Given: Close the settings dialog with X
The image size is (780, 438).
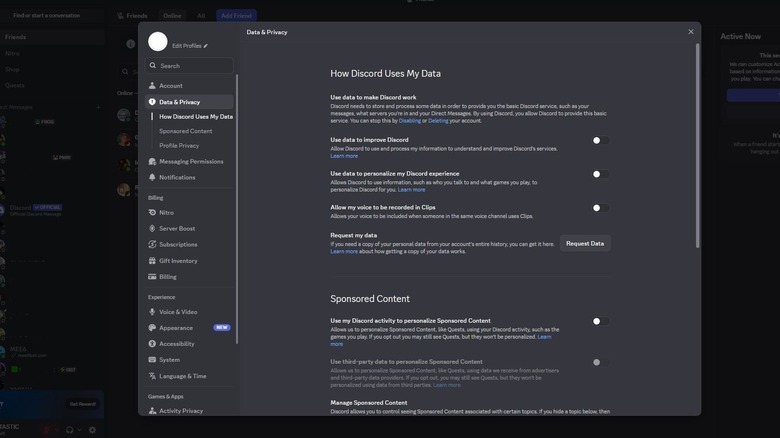Looking at the screenshot, I should [x=691, y=32].
